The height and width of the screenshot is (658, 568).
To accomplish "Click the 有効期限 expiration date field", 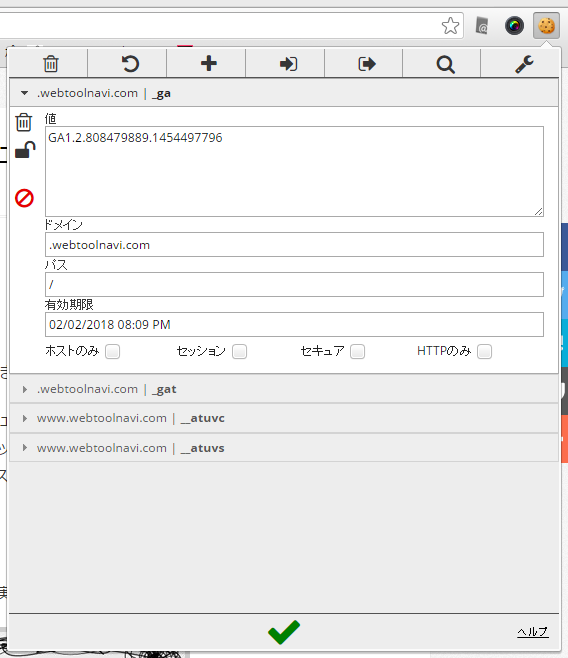I will [x=294, y=324].
